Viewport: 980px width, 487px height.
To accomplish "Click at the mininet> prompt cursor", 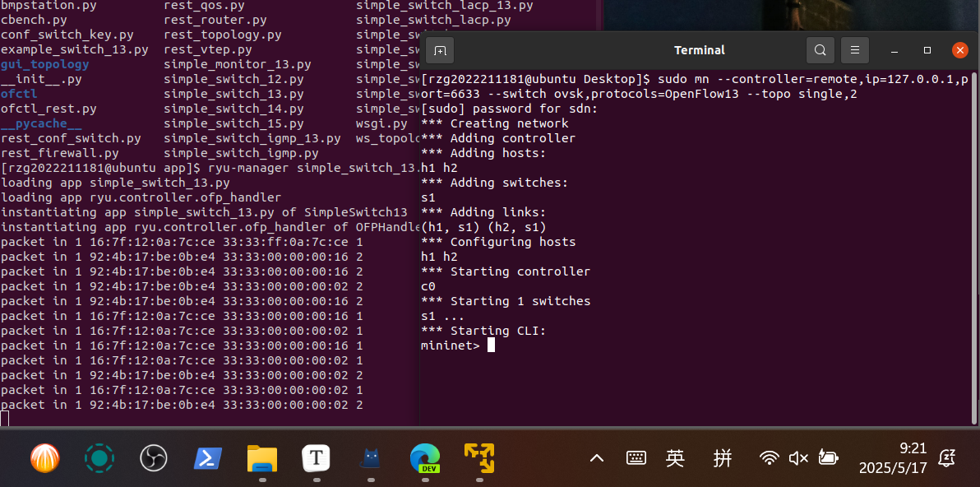I will [x=491, y=346].
